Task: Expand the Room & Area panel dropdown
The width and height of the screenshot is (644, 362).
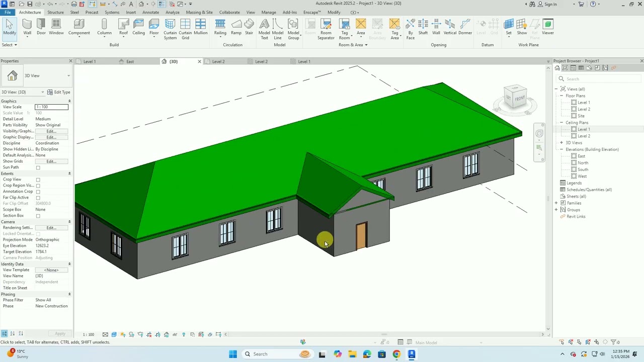Action: (x=353, y=45)
